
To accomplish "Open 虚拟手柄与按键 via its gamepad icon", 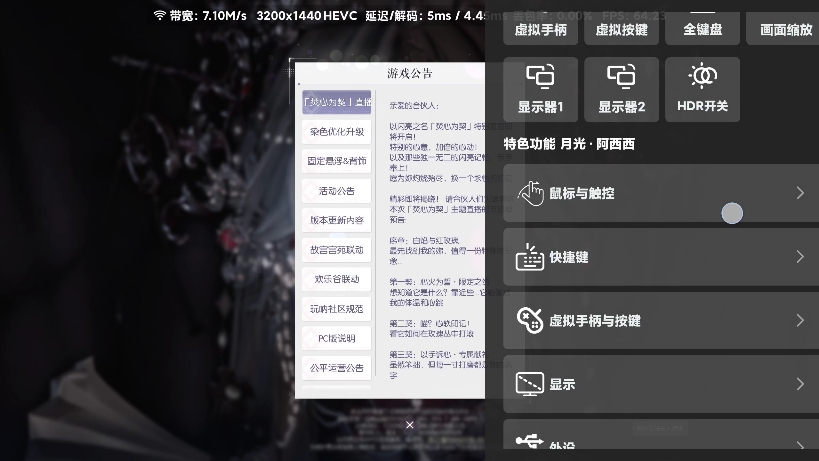I will [530, 320].
